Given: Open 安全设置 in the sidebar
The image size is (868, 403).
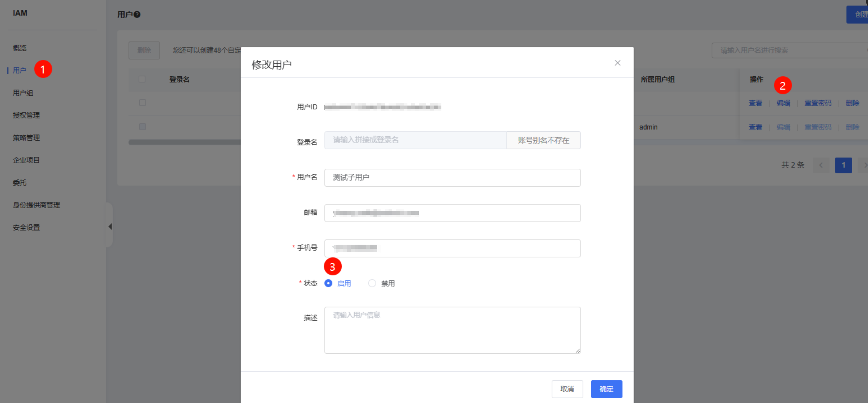Looking at the screenshot, I should point(26,228).
